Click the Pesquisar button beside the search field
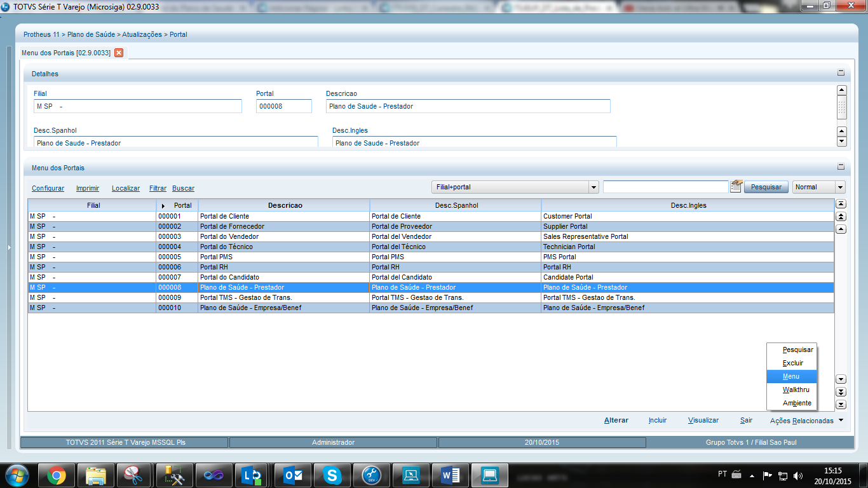Screen dimensions: 868x488 click(766, 187)
